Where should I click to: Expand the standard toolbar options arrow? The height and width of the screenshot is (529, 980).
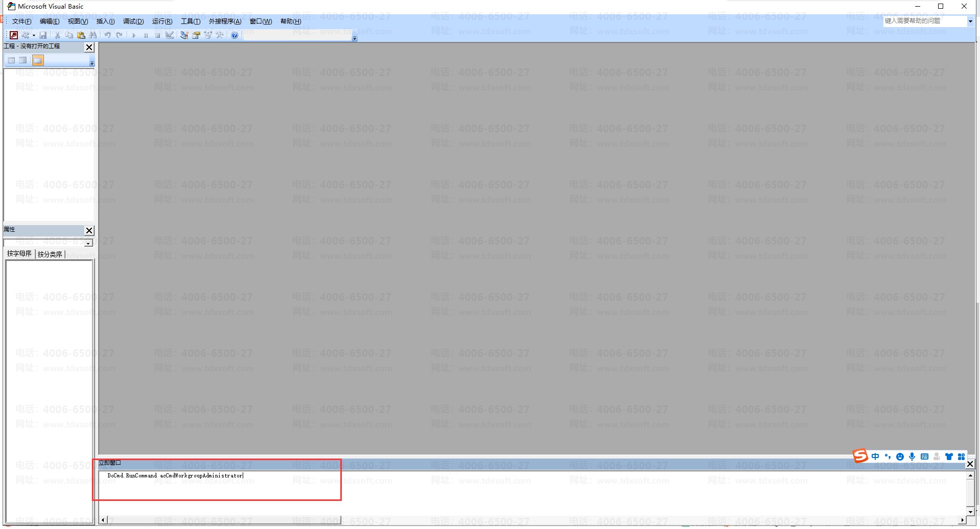click(355, 38)
